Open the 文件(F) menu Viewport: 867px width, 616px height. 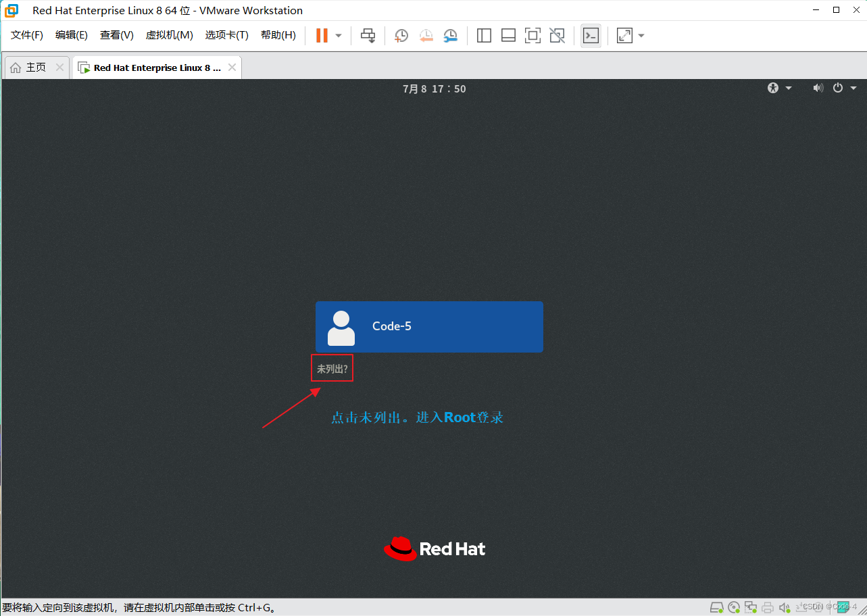27,35
